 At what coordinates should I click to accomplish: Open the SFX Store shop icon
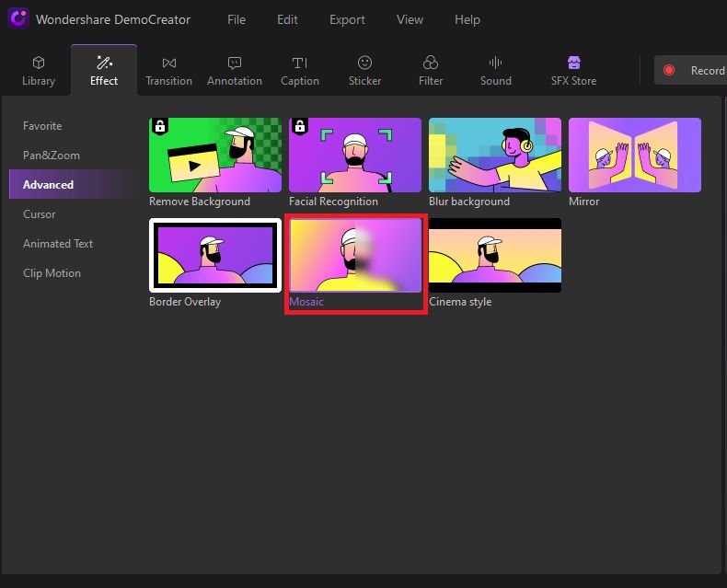[x=574, y=63]
